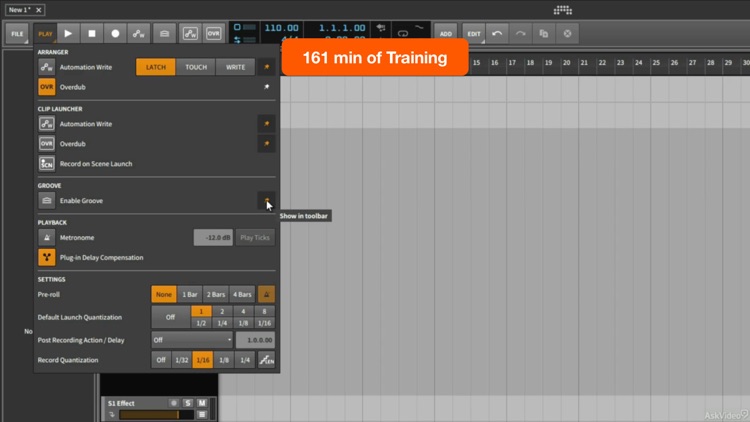
Task: Click the S1 Effect track volume fader
Action: (x=156, y=415)
